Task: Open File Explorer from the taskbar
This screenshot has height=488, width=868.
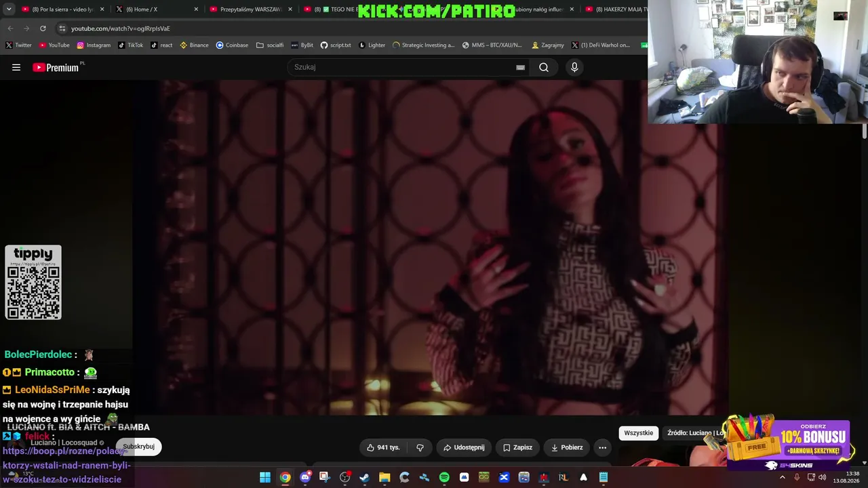Action: (384, 477)
